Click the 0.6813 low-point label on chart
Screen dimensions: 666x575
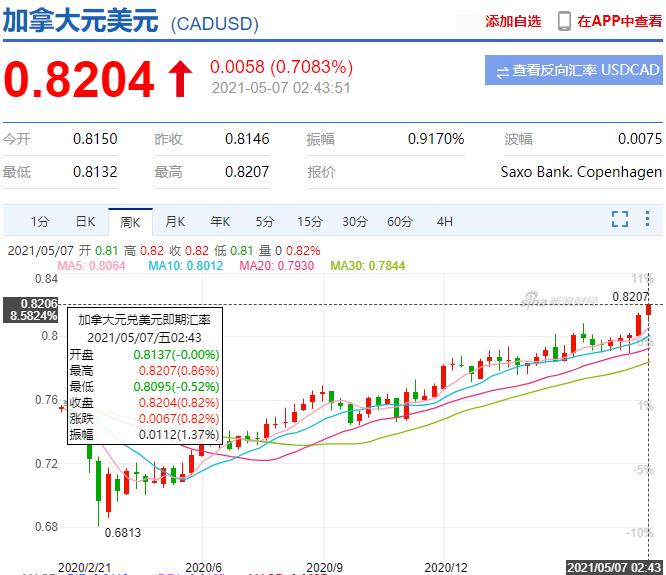point(123,533)
